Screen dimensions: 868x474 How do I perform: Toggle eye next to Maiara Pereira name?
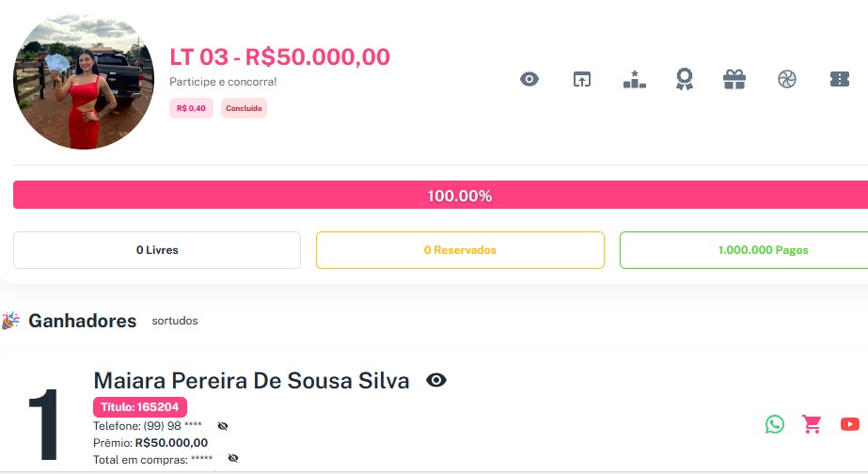pyautogui.click(x=436, y=380)
